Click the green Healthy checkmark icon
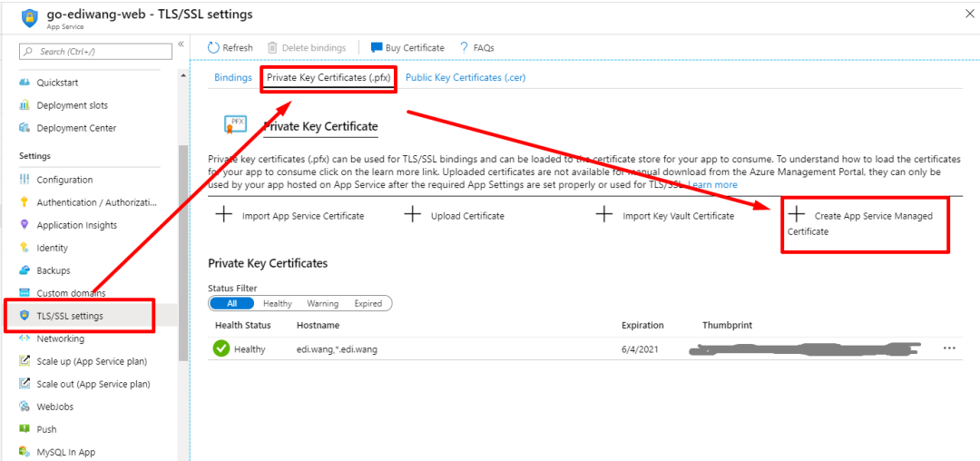 coord(221,349)
